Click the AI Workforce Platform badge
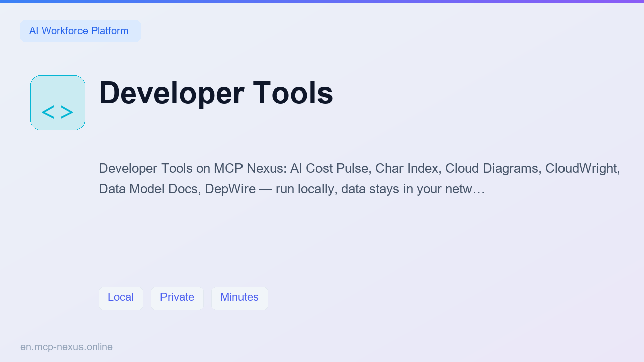The height and width of the screenshot is (362, 644). click(80, 31)
